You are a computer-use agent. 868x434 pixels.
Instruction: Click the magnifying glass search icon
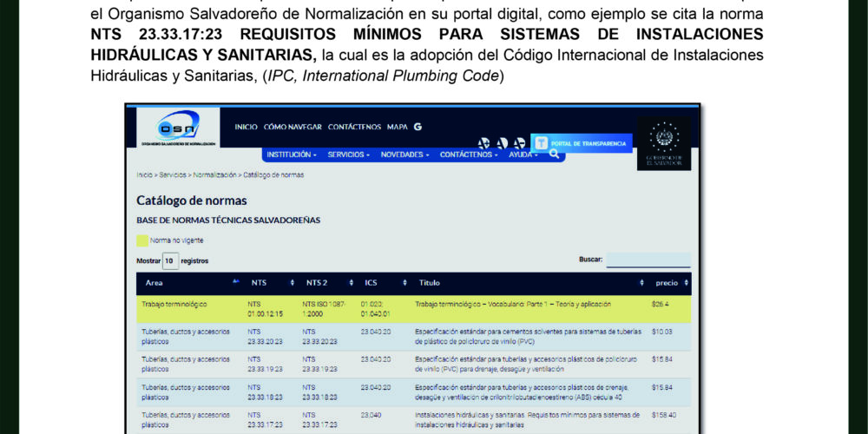[x=555, y=154]
